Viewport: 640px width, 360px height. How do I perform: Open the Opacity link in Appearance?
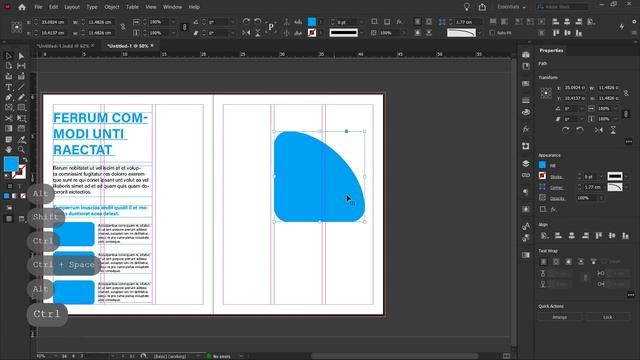click(557, 198)
